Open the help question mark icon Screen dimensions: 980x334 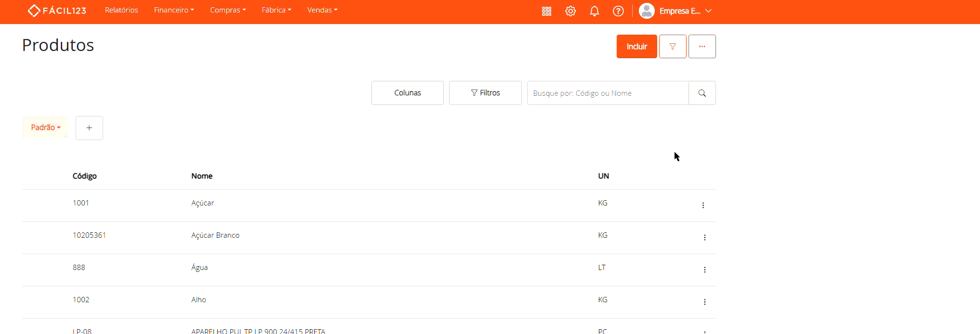(618, 11)
